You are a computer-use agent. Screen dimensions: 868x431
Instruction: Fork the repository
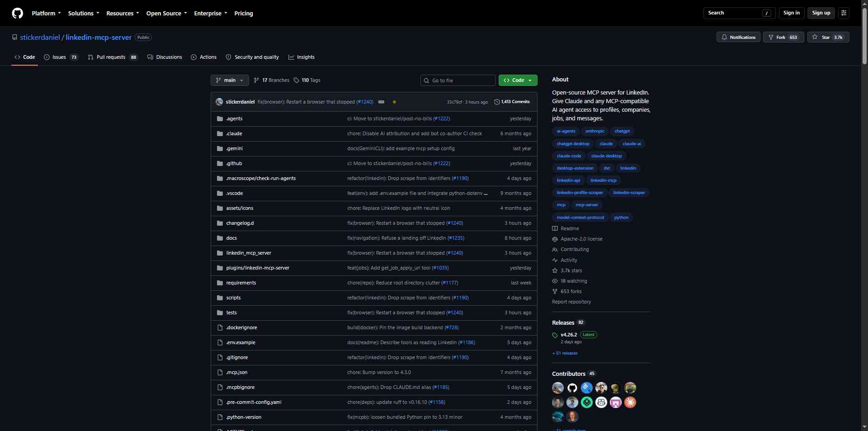pyautogui.click(x=783, y=37)
